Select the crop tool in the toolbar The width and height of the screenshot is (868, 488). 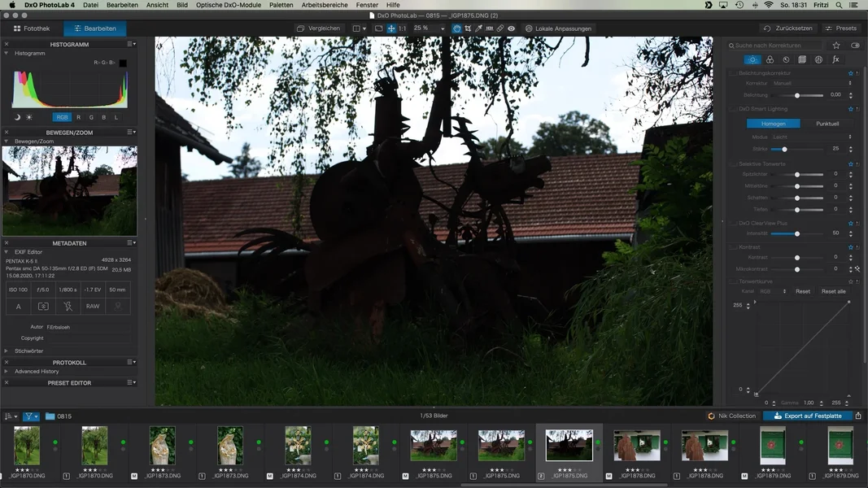coord(468,28)
